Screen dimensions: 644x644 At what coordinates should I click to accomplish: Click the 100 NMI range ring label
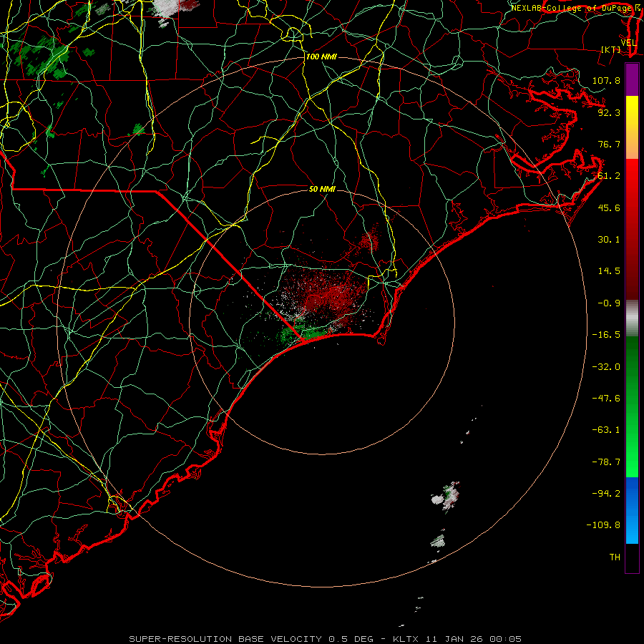(x=321, y=57)
